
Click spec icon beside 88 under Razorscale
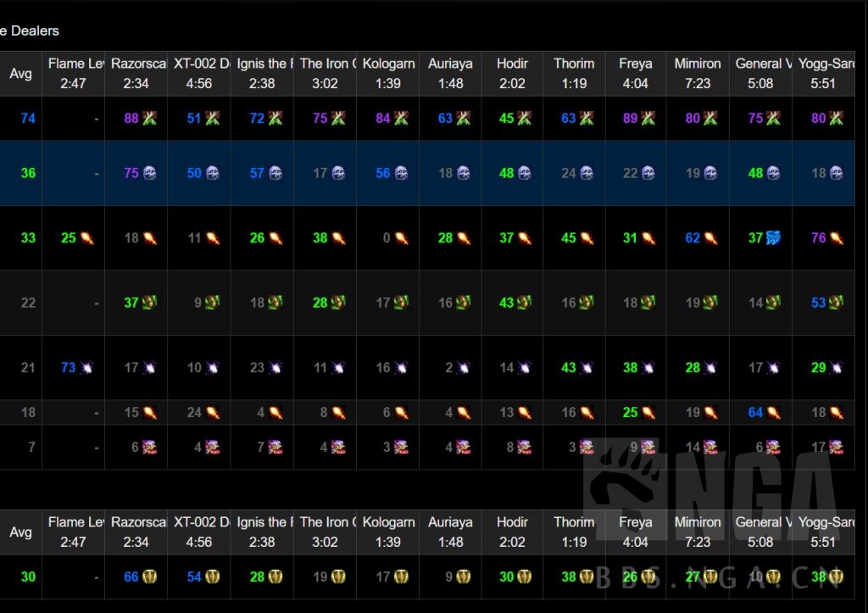(149, 118)
